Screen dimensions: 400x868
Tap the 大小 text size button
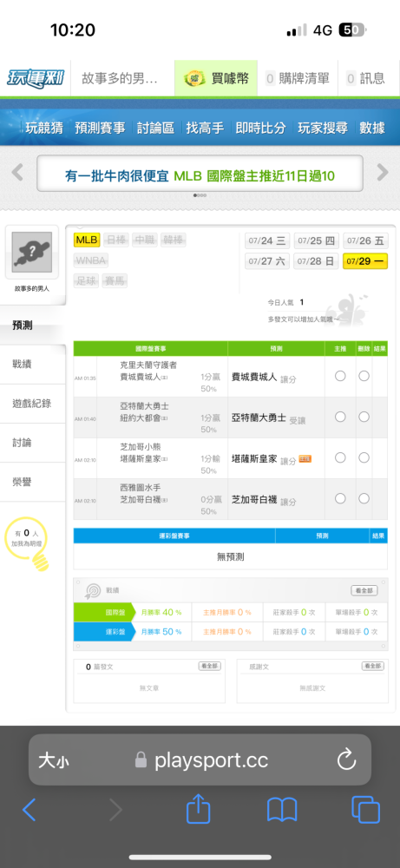[54, 760]
